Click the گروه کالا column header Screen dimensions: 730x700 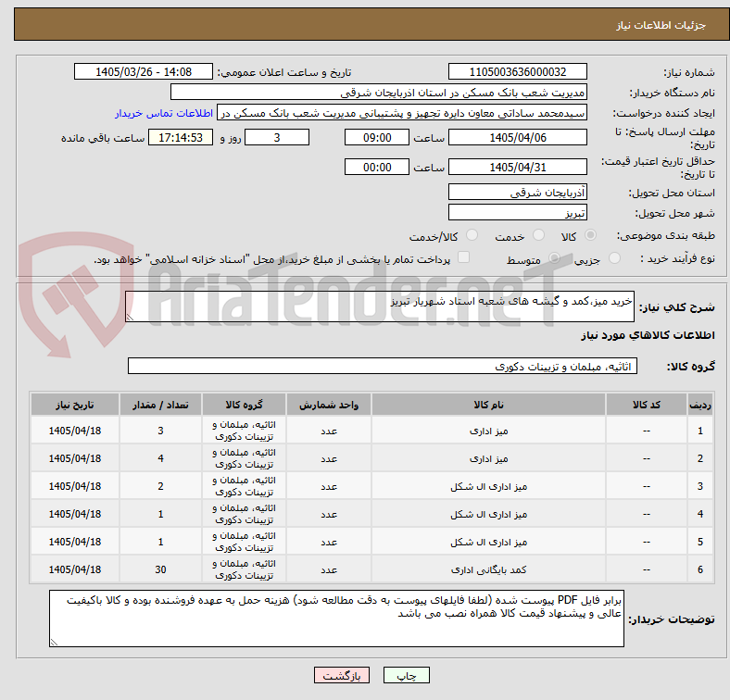tap(244, 405)
